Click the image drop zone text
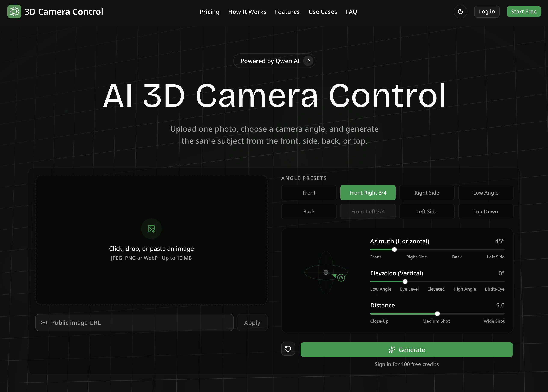 (151, 249)
